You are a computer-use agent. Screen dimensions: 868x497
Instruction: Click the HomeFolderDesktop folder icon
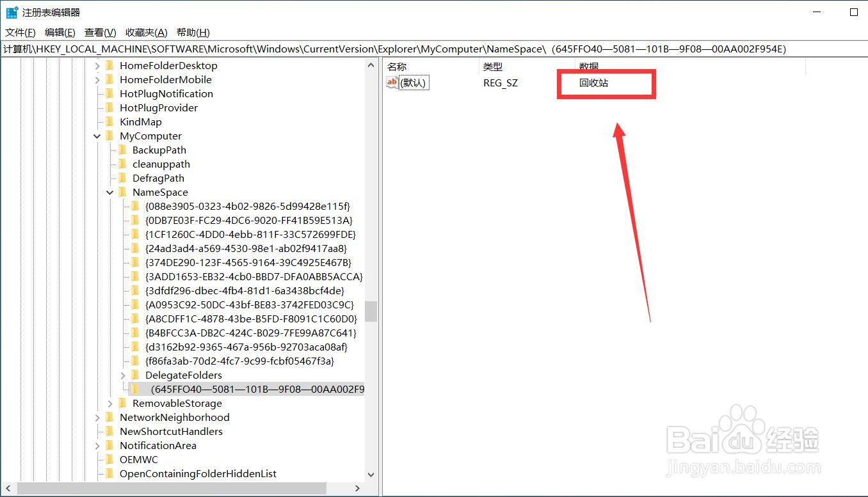[x=109, y=65]
